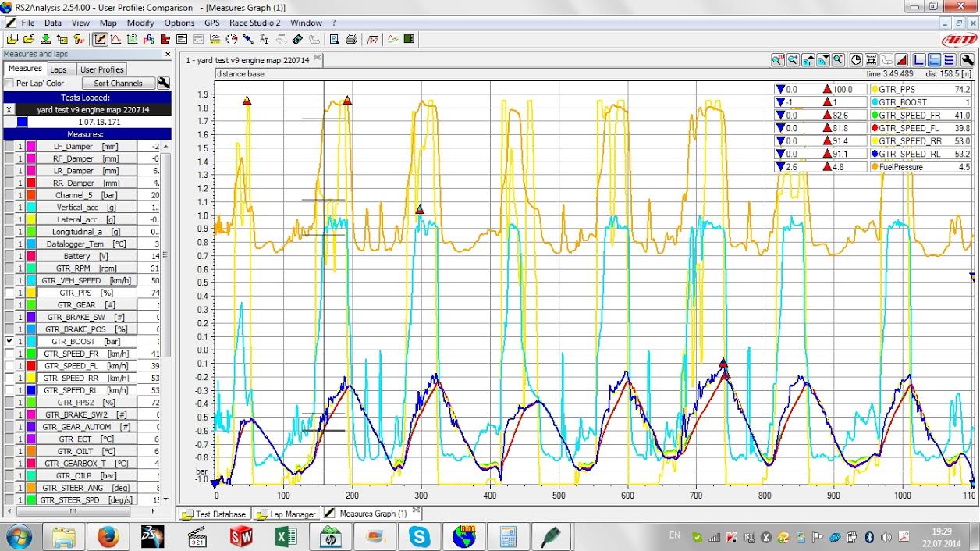The width and height of the screenshot is (980, 551).
Task: Open the Lap Manager bottom tab
Action: (x=286, y=514)
